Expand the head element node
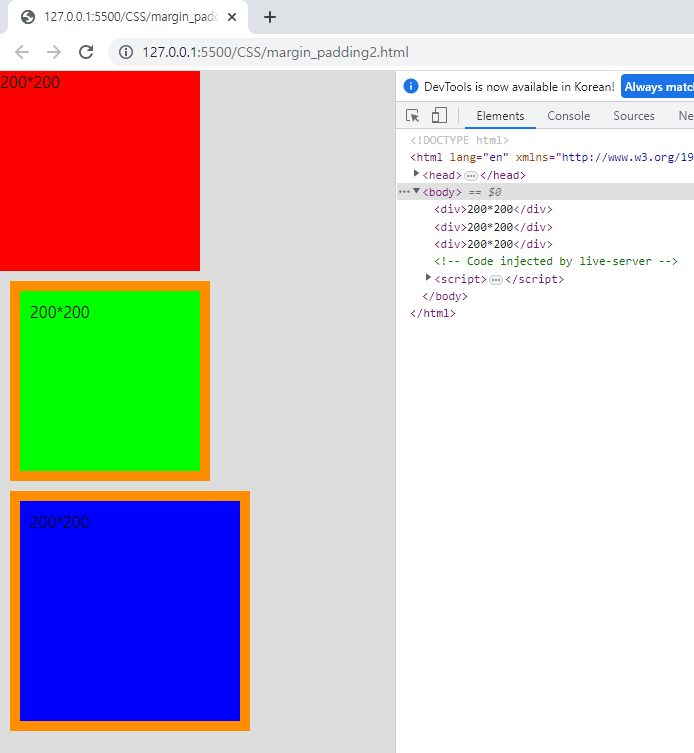The width and height of the screenshot is (694, 753). click(416, 173)
